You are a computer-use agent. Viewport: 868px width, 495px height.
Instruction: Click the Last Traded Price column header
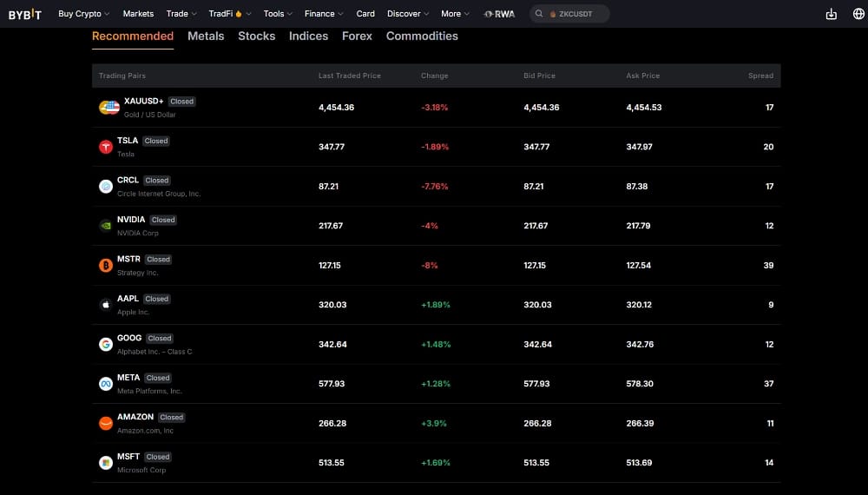(349, 76)
